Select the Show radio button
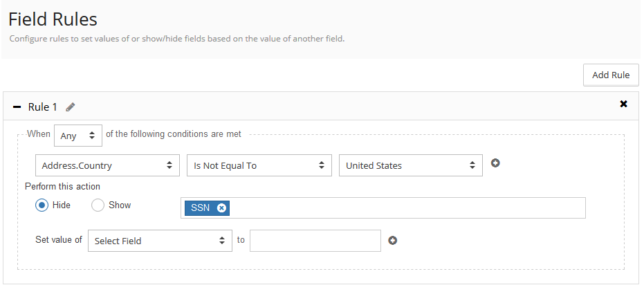This screenshot has height=285, width=644. 98,205
